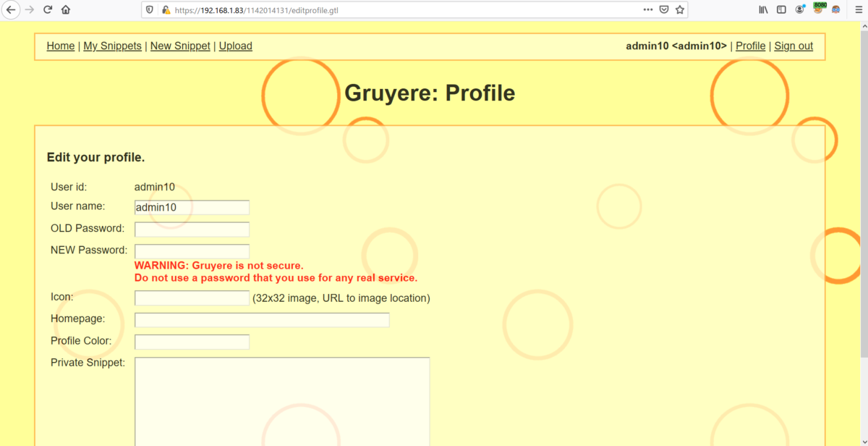The height and width of the screenshot is (446, 868).
Task: Focus the Icon URL field
Action: (x=192, y=298)
